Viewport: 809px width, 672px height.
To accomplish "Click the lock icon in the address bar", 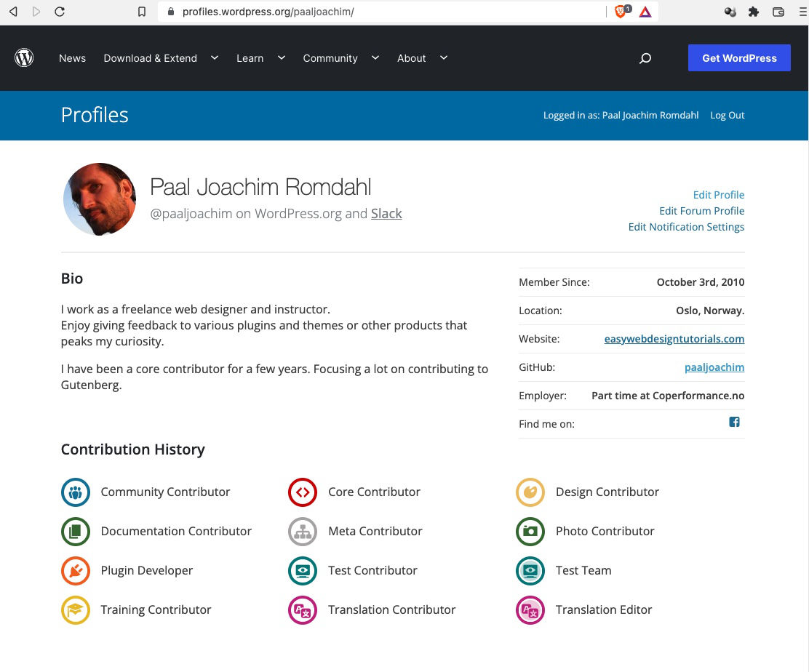I will (x=171, y=12).
